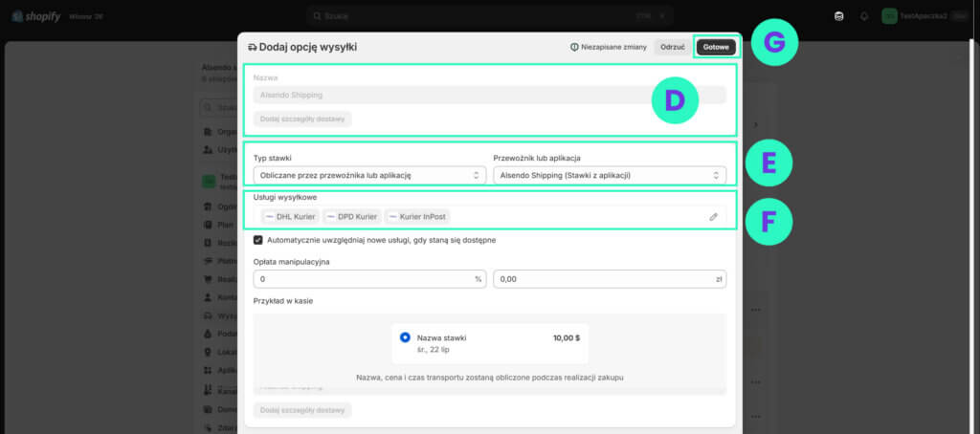
Task: Click the Kanały sales channels icon in sidebar
Action: [x=208, y=391]
